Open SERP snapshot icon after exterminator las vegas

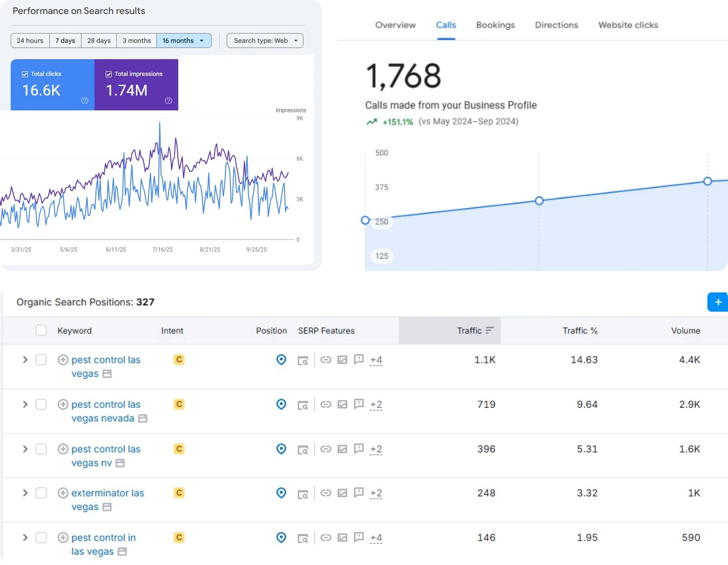click(107, 507)
